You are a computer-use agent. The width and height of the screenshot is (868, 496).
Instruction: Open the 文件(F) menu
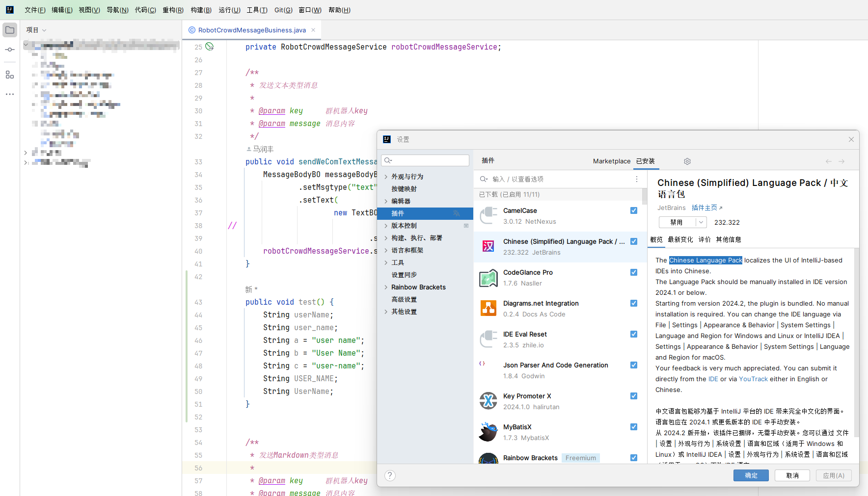pyautogui.click(x=35, y=10)
